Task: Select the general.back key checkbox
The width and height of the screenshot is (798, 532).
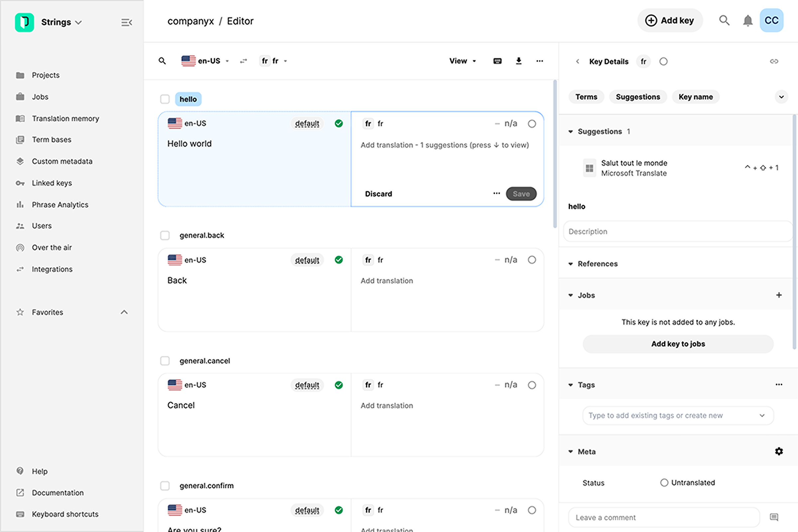Action: 165,235
